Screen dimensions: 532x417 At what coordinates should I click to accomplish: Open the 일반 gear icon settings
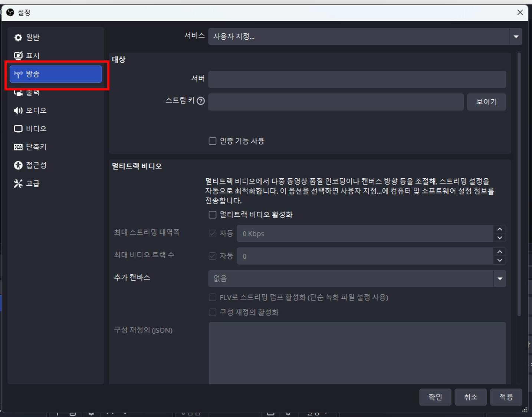click(x=18, y=37)
